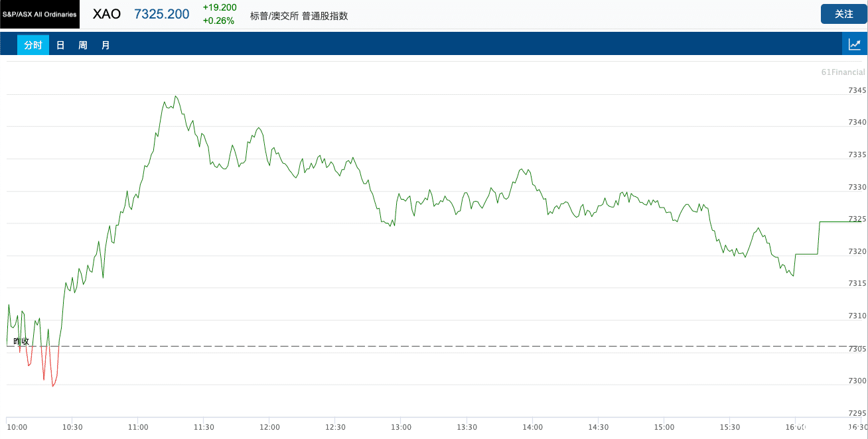Screen dimensions: 868x439
Task: Click the 10:30 time axis label
Action: [72, 427]
